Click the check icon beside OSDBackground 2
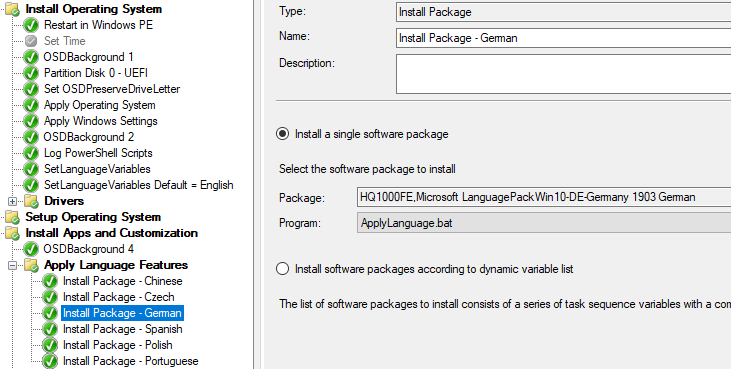 pyautogui.click(x=31, y=137)
